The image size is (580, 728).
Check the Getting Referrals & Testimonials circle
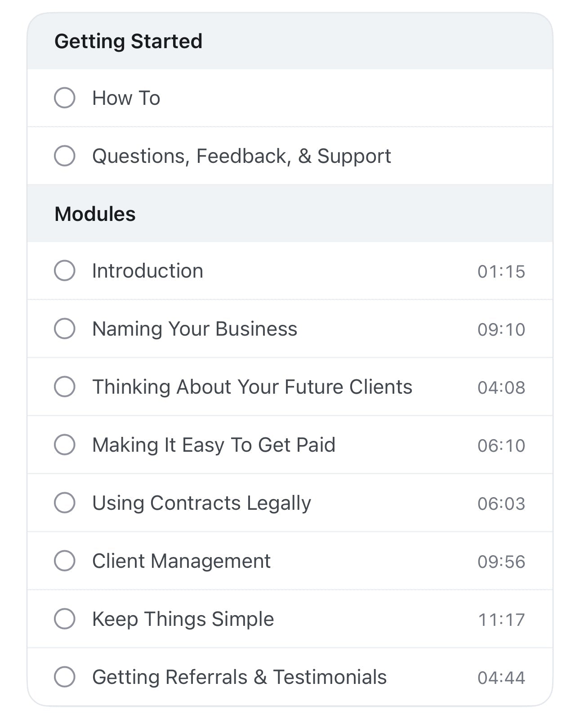tap(65, 677)
